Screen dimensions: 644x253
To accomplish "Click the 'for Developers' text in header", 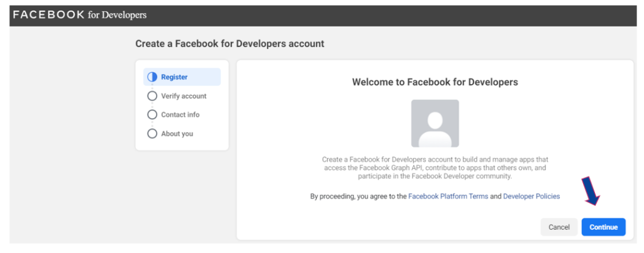I will click(x=117, y=15).
